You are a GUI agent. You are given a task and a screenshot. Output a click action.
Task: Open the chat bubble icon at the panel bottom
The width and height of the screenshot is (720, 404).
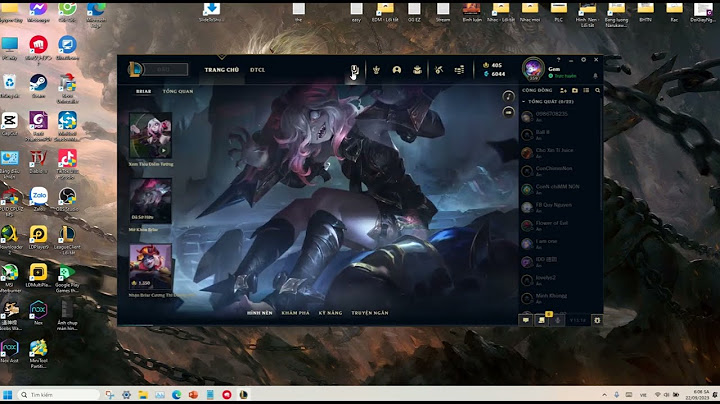click(526, 320)
